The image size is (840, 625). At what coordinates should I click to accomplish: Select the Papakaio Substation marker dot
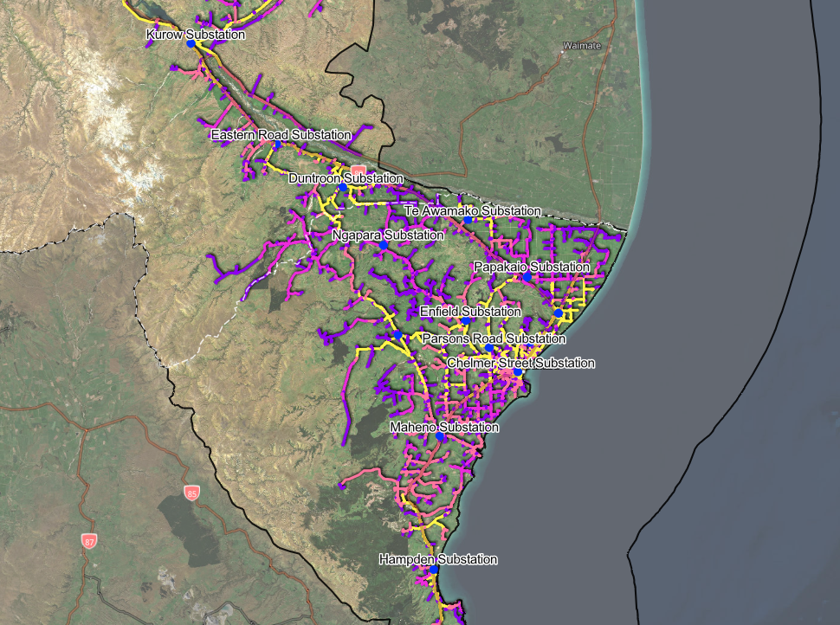tap(527, 277)
